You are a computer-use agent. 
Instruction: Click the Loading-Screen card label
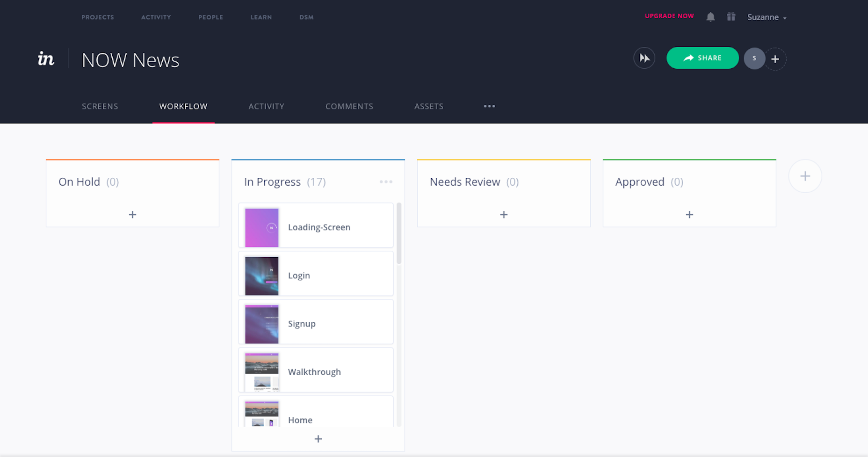[x=319, y=227]
